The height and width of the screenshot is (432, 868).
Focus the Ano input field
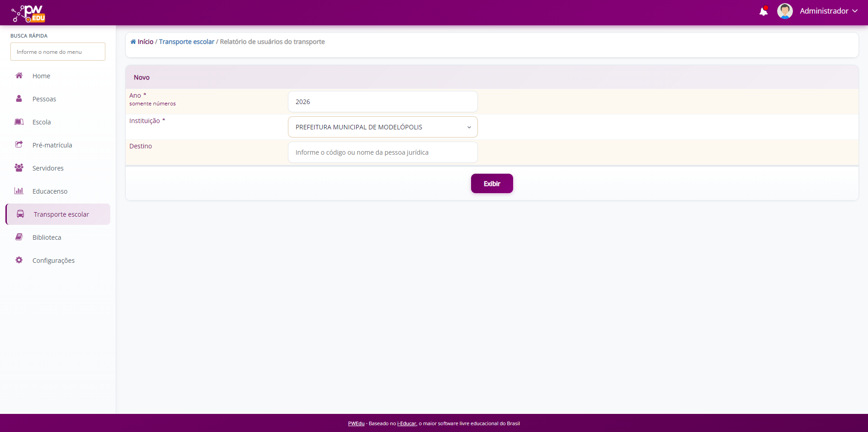coord(382,102)
